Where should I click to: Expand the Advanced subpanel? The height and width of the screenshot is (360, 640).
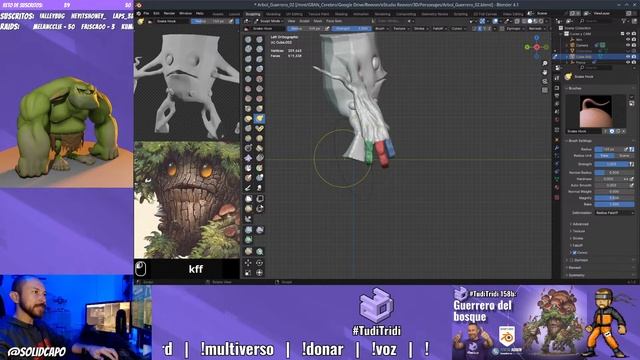pos(580,224)
